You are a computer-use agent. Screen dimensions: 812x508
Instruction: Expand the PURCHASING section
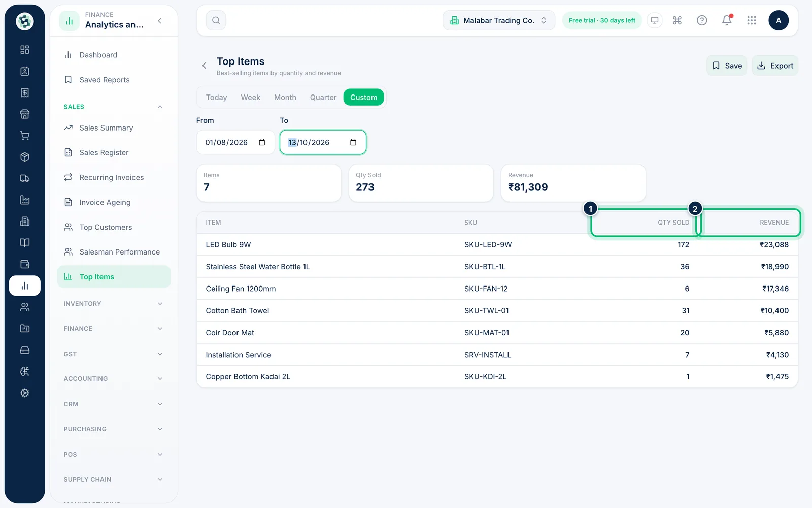coord(114,429)
